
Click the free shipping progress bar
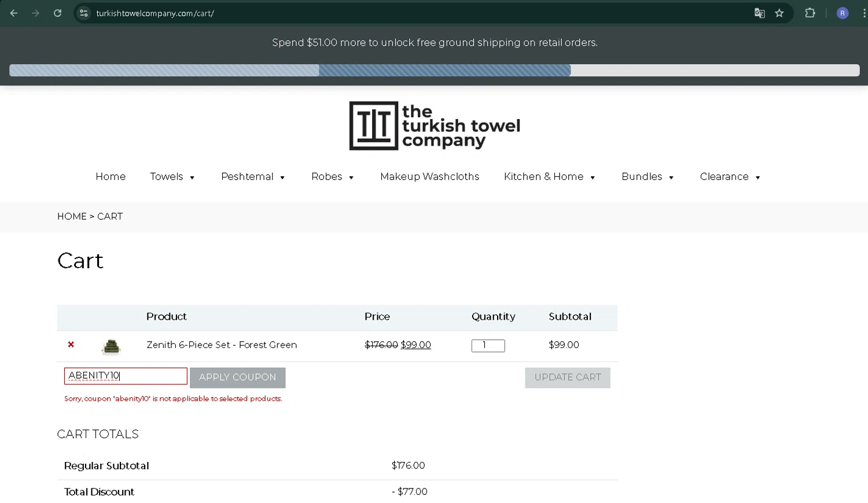(x=435, y=71)
